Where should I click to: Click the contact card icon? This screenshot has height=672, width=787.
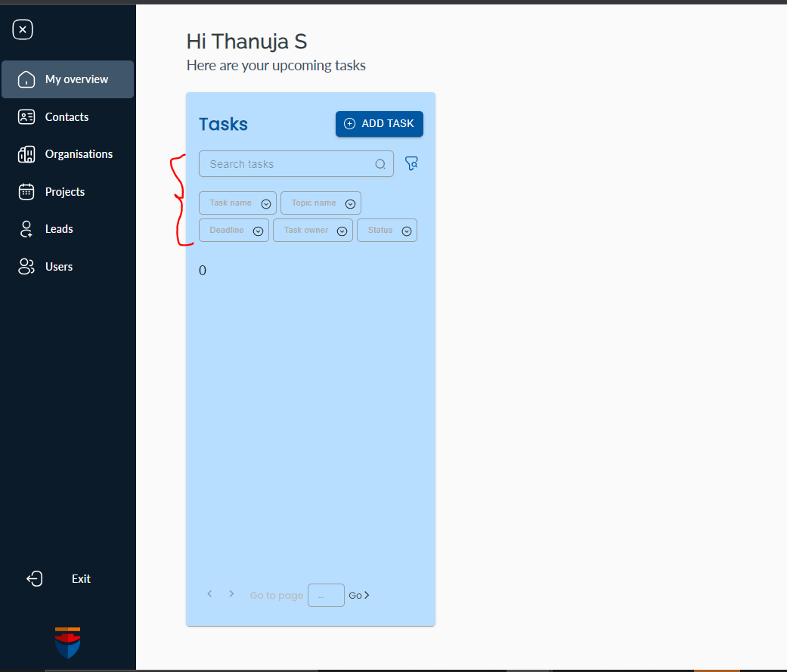26,117
